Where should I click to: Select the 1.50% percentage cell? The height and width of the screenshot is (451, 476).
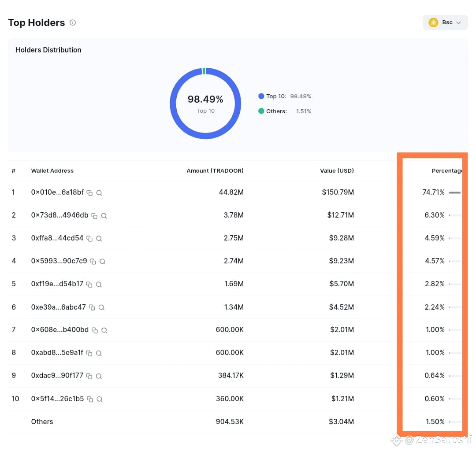435,421
